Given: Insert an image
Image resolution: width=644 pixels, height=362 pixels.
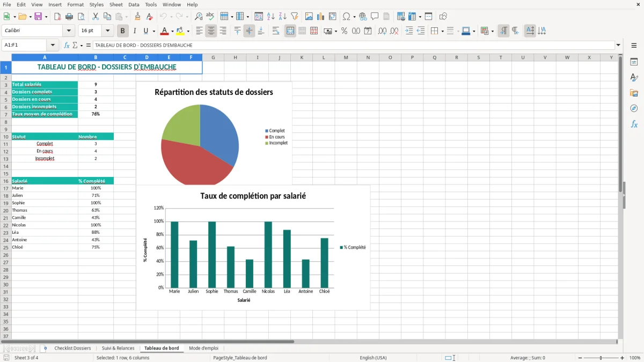Looking at the screenshot, I should (x=309, y=17).
